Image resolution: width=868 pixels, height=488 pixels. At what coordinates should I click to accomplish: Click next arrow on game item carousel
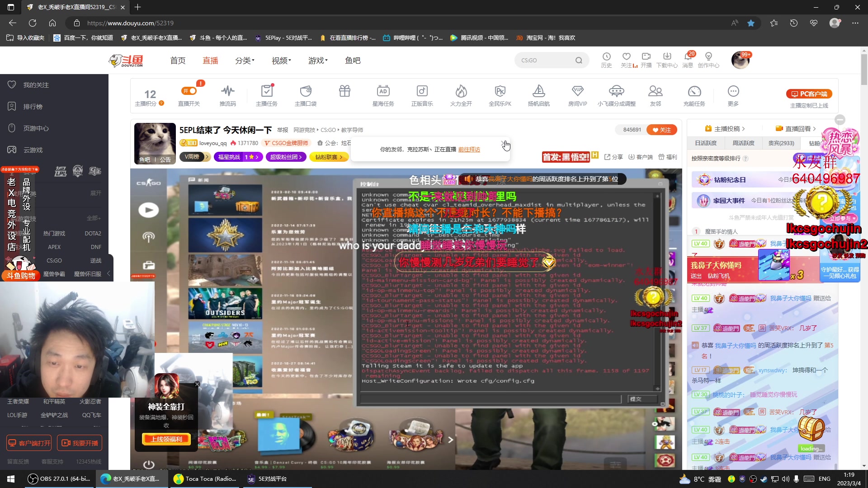[450, 439]
